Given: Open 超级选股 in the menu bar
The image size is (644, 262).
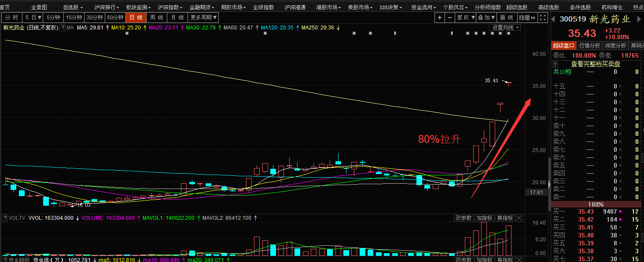Looking at the screenshot, I should click(517, 7).
